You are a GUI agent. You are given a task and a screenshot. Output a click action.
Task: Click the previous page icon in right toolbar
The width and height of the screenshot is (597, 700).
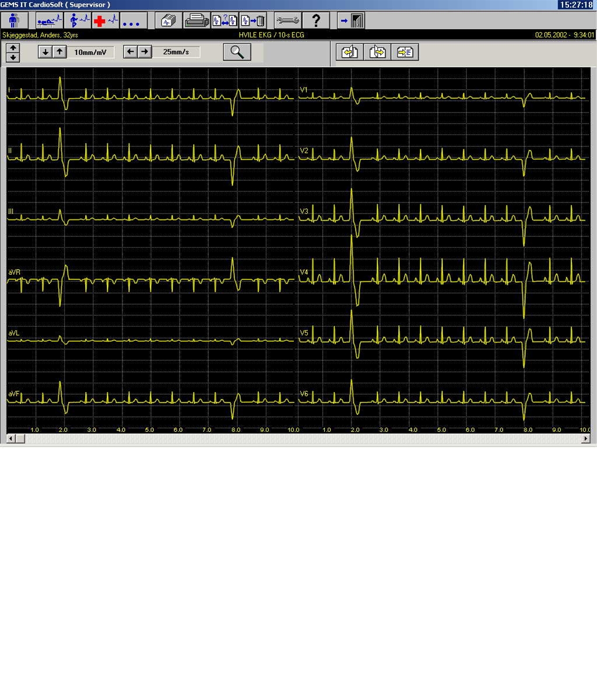(350, 52)
